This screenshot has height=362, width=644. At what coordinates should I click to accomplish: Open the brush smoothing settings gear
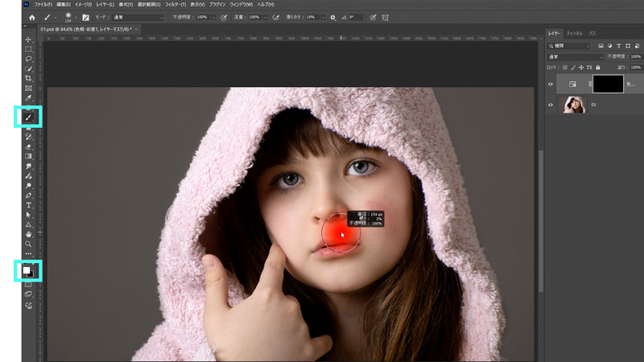pyautogui.click(x=333, y=17)
